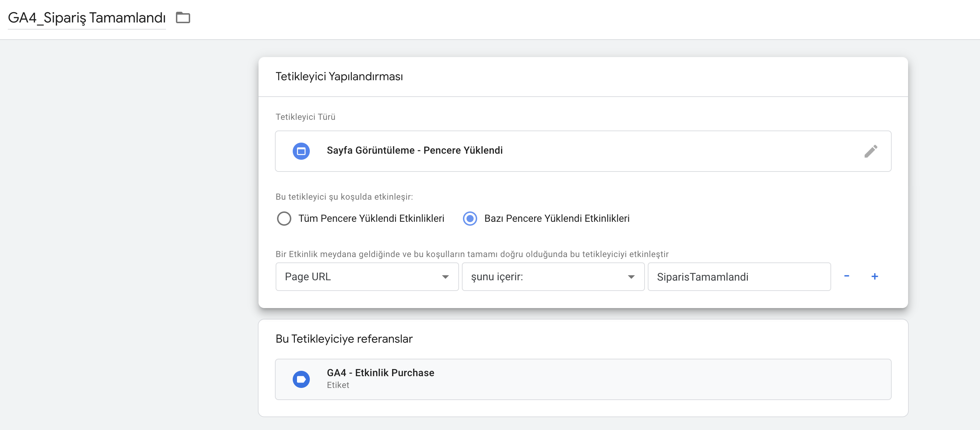
Task: Click the arrow on Page URL dropdown
Action: click(445, 277)
